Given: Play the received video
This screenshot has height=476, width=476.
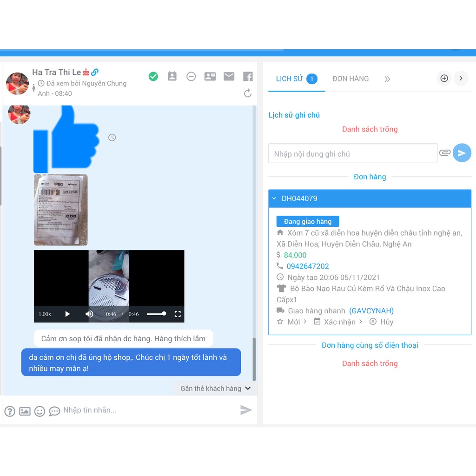Looking at the screenshot, I should pyautogui.click(x=67, y=314).
